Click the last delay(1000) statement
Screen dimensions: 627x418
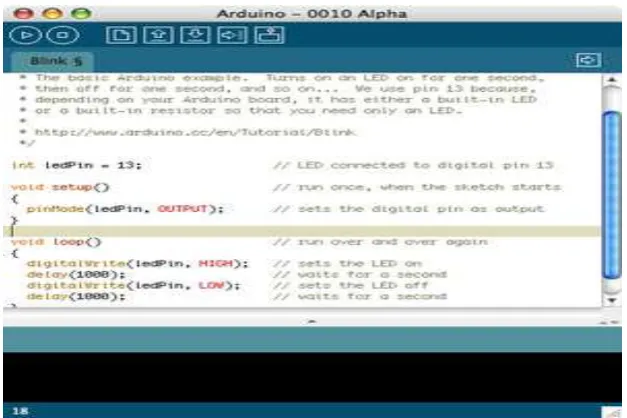click(x=76, y=296)
